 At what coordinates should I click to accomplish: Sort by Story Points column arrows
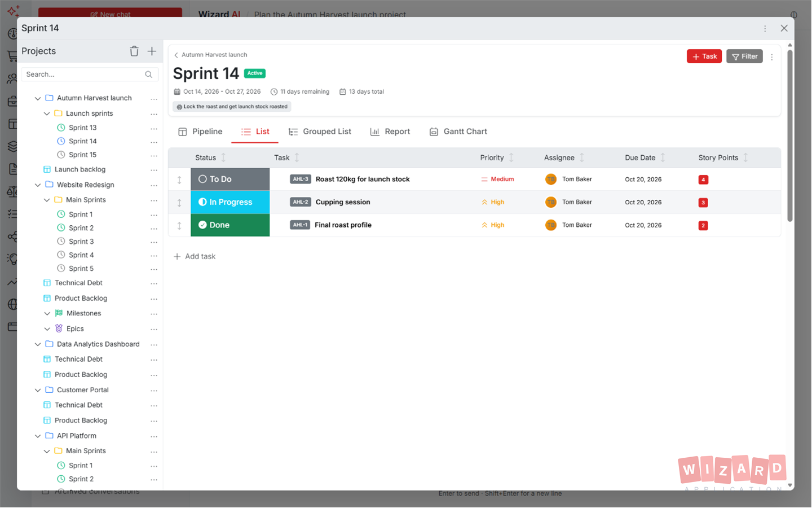(745, 158)
